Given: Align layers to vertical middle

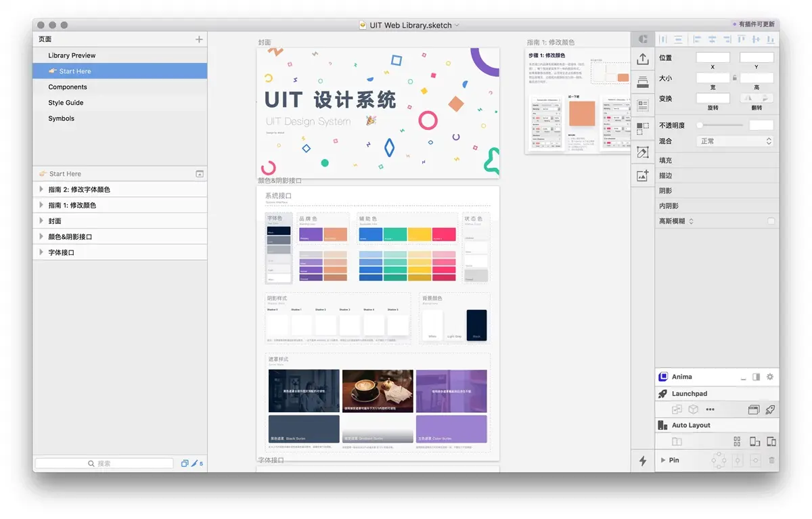Looking at the screenshot, I should [x=756, y=40].
